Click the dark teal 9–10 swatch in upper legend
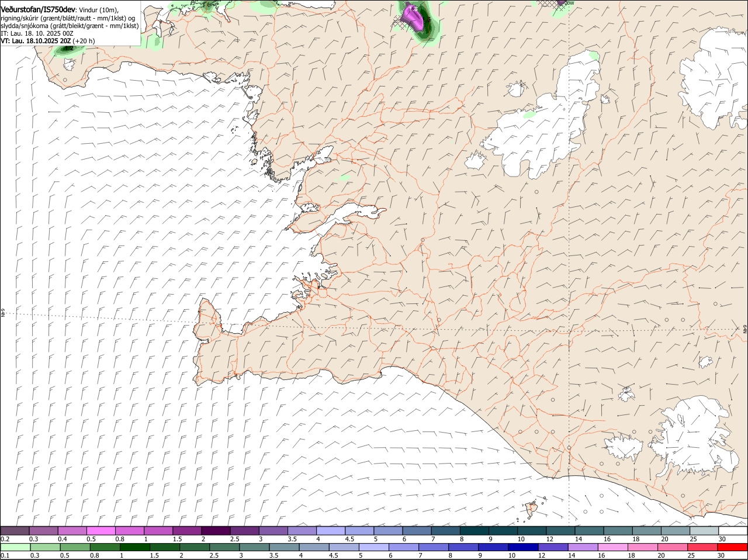The height and width of the screenshot is (560, 748). click(x=503, y=531)
